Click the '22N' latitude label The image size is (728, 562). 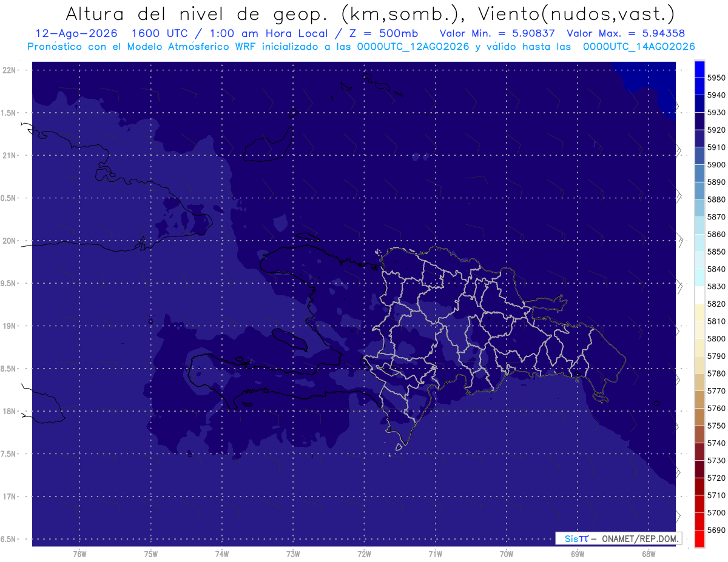[9, 70]
